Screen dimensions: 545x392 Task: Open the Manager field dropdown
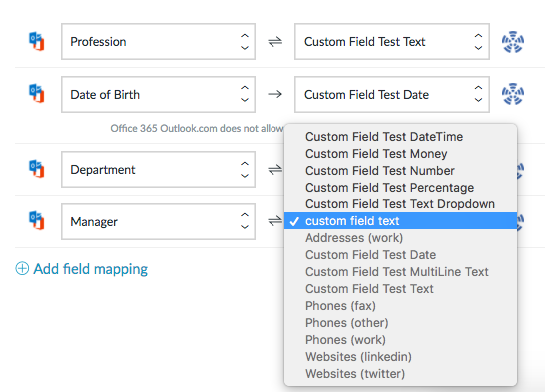click(158, 221)
